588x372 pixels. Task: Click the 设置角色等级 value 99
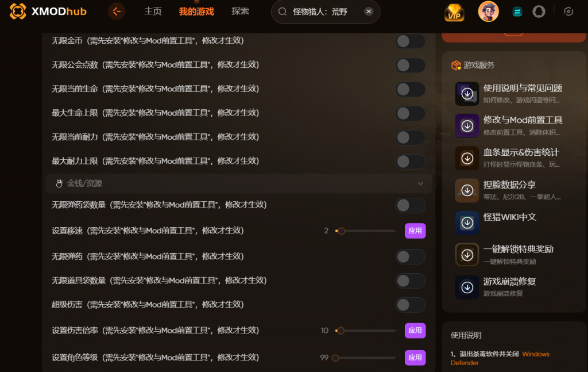[324, 358]
